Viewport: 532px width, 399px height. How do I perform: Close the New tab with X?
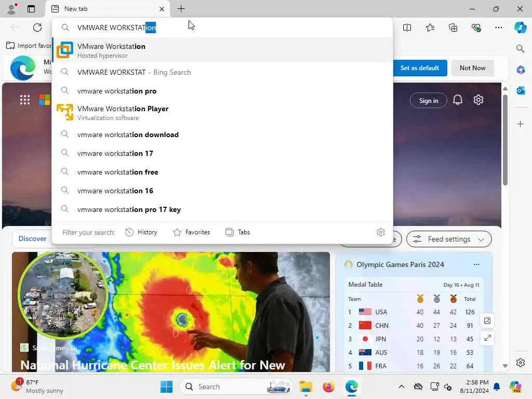click(162, 9)
